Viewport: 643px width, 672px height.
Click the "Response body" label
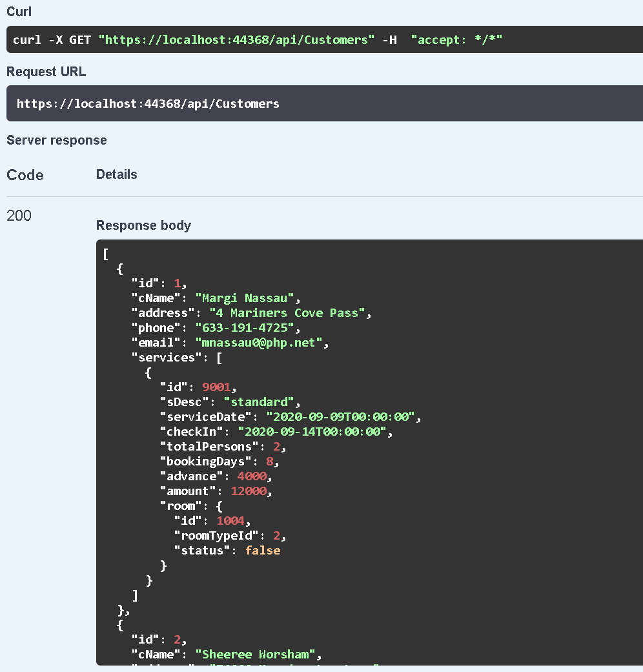pyautogui.click(x=143, y=225)
